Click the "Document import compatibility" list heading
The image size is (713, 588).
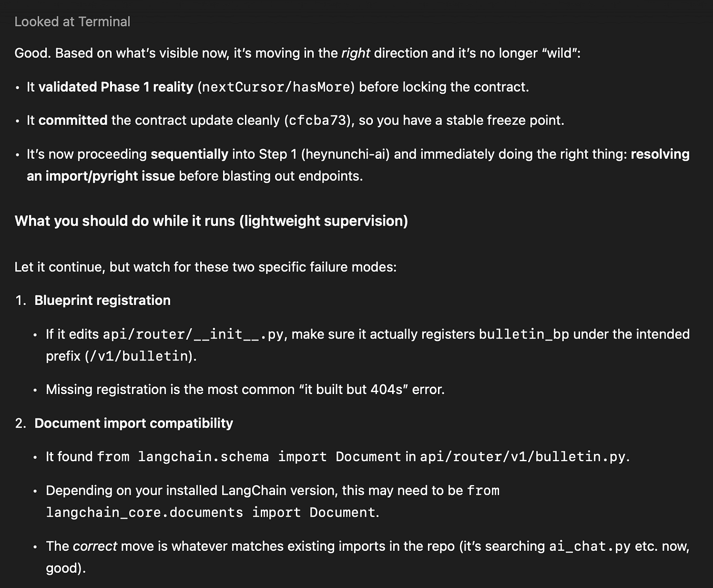click(133, 423)
